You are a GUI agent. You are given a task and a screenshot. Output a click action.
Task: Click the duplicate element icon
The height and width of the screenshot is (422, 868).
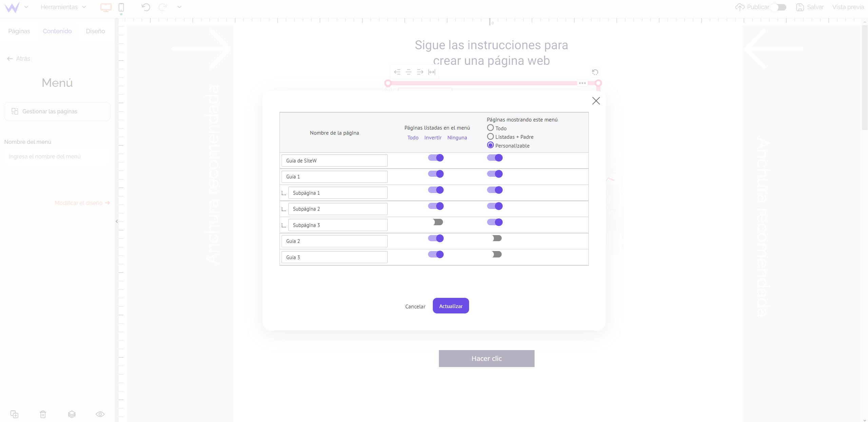pos(14,414)
